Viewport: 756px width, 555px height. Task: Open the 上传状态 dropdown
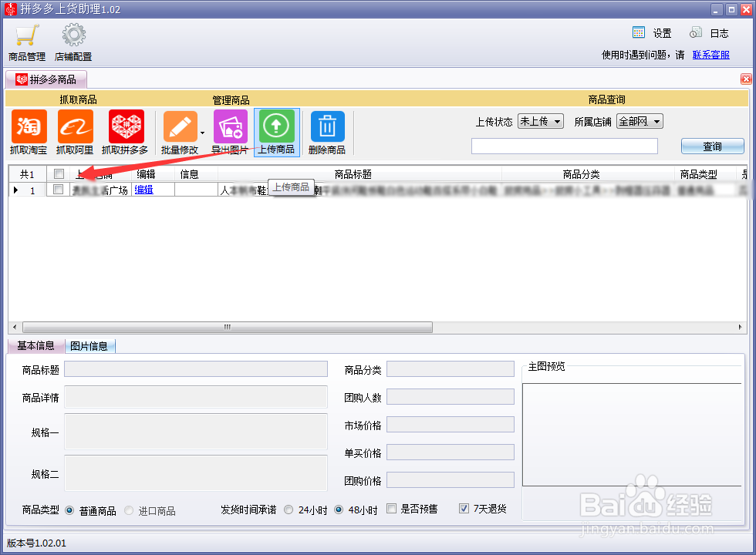[x=541, y=122]
